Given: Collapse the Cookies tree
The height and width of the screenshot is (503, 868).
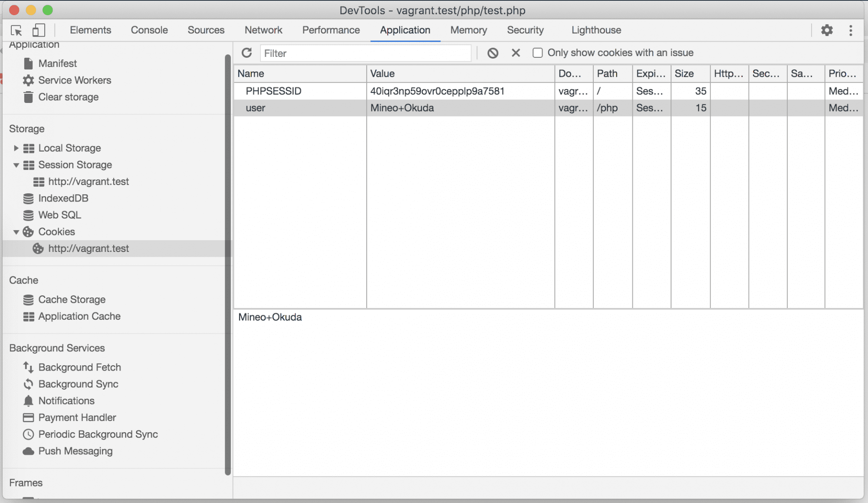Looking at the screenshot, I should click(16, 232).
